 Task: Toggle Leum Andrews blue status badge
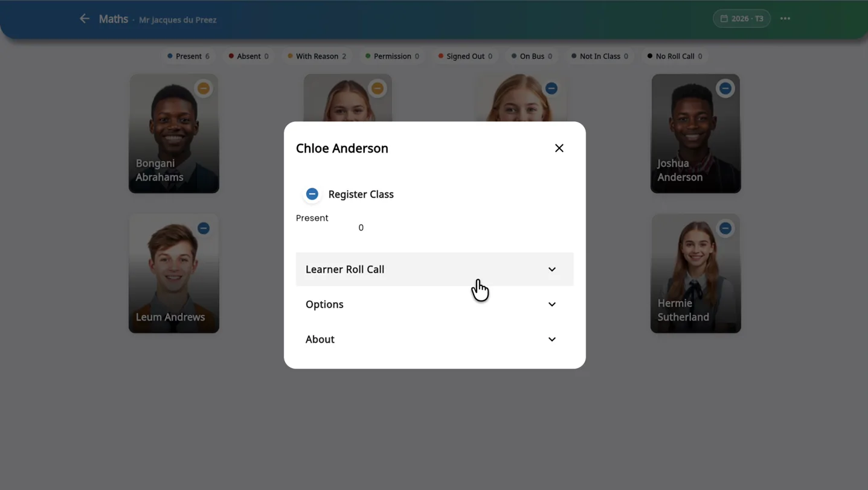click(x=204, y=228)
